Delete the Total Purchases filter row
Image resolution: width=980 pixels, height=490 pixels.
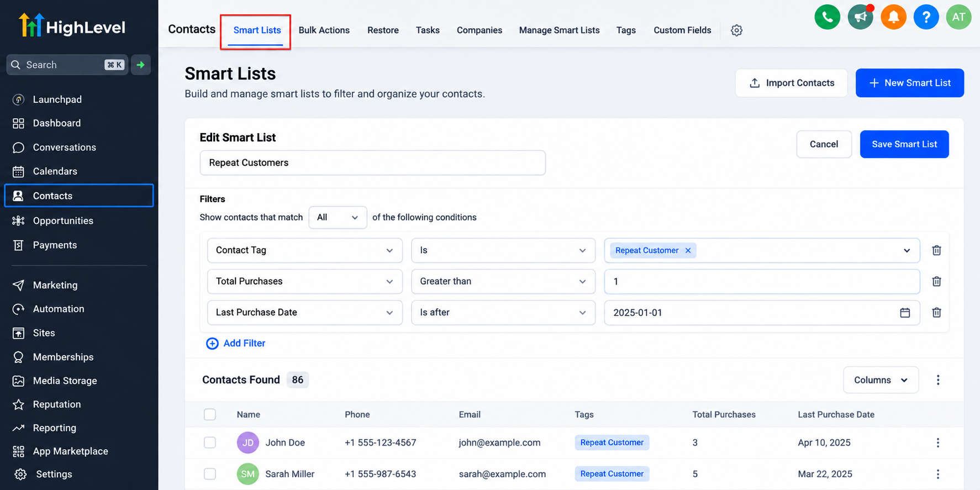[x=936, y=281]
